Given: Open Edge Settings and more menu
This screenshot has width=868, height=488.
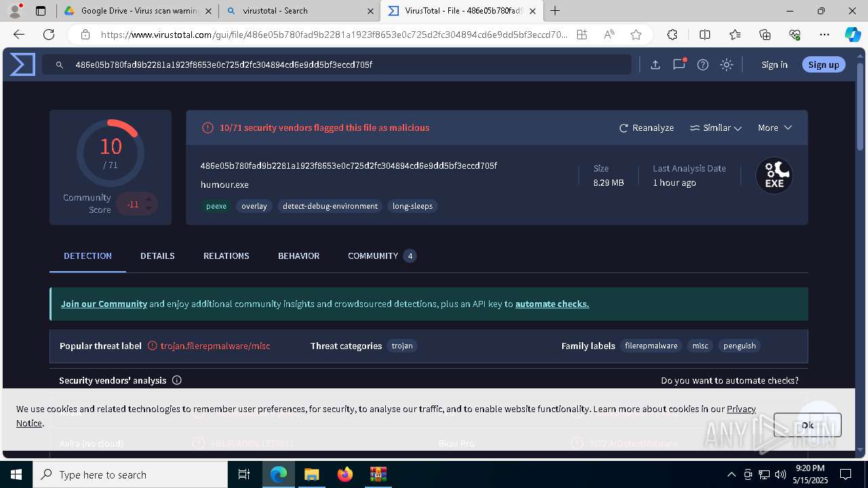Looking at the screenshot, I should [825, 35].
